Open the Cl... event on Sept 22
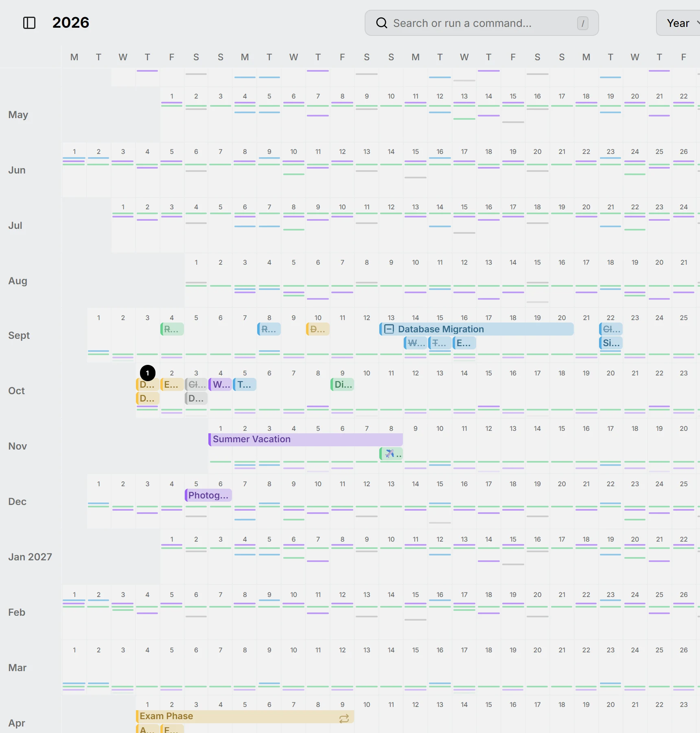Screen dimensions: 700x733 coord(611,329)
